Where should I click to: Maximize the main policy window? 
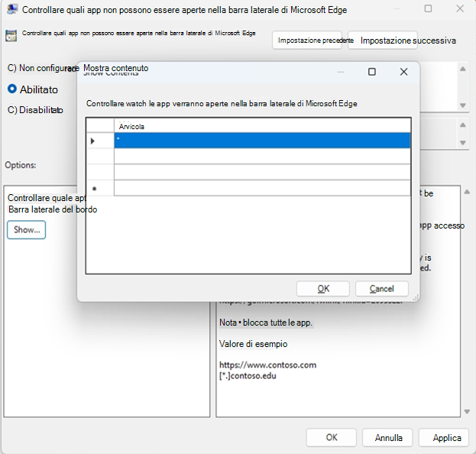click(x=428, y=9)
